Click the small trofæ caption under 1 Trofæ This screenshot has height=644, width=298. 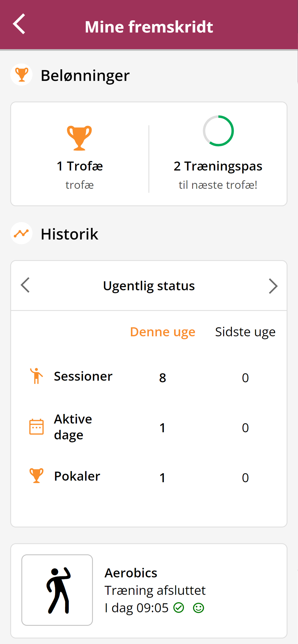pyautogui.click(x=80, y=185)
